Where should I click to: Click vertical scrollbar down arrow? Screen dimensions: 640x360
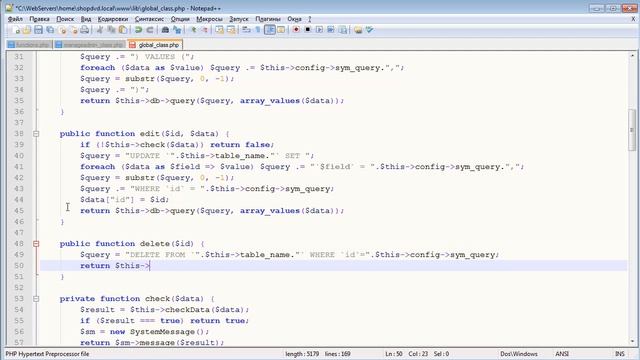click(632, 341)
